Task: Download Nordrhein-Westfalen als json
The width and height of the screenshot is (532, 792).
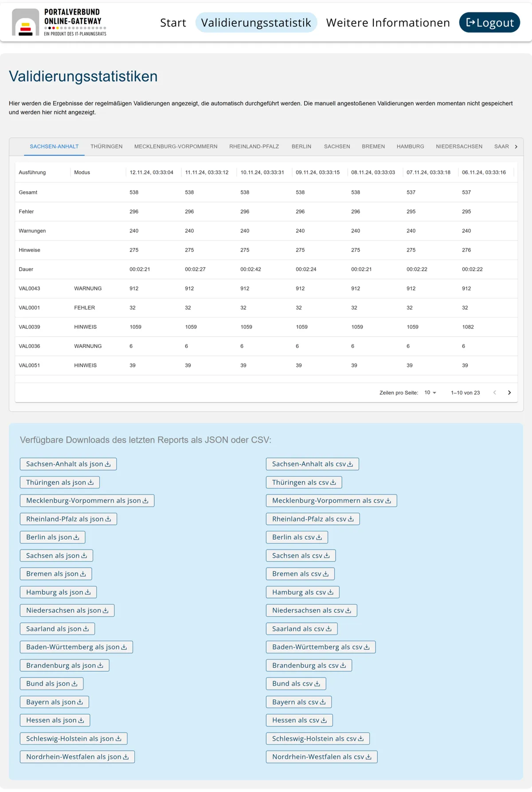Action: pyautogui.click(x=77, y=757)
